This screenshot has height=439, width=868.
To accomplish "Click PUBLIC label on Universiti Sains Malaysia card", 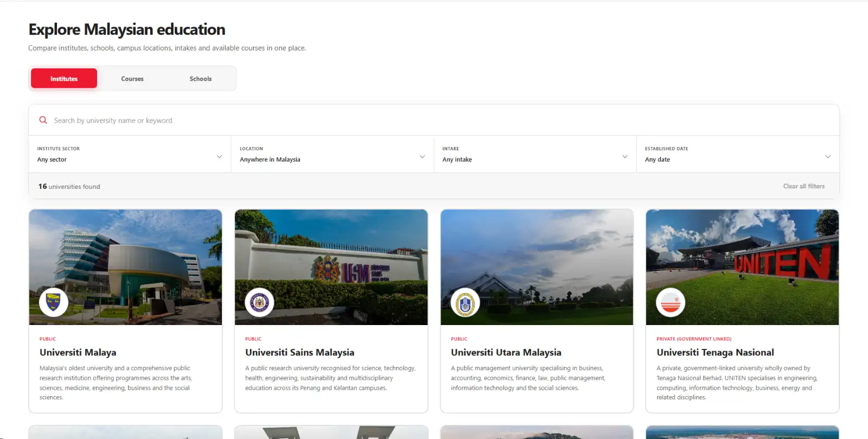I will [253, 339].
